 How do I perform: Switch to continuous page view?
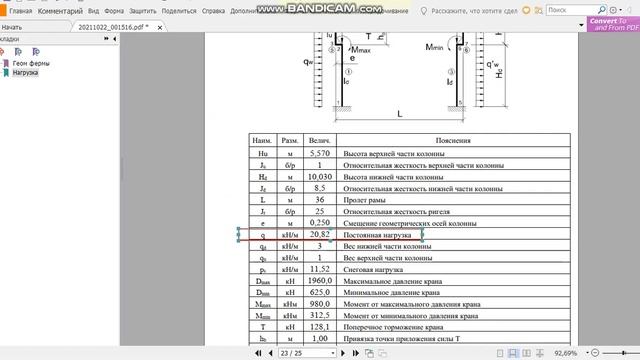pos(513,353)
